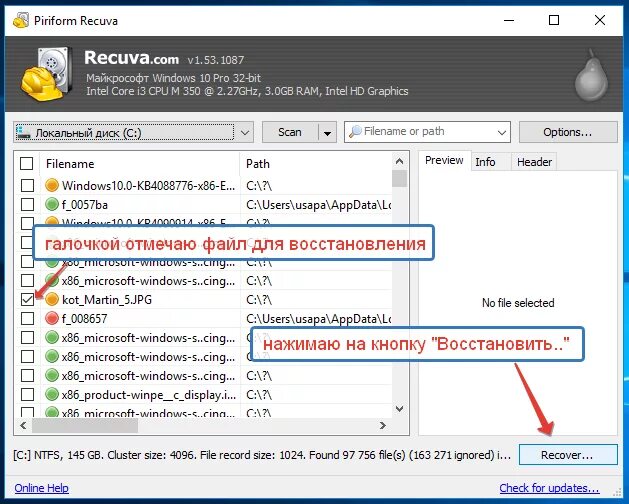Click green status dot of f_0057ba

coord(52,205)
